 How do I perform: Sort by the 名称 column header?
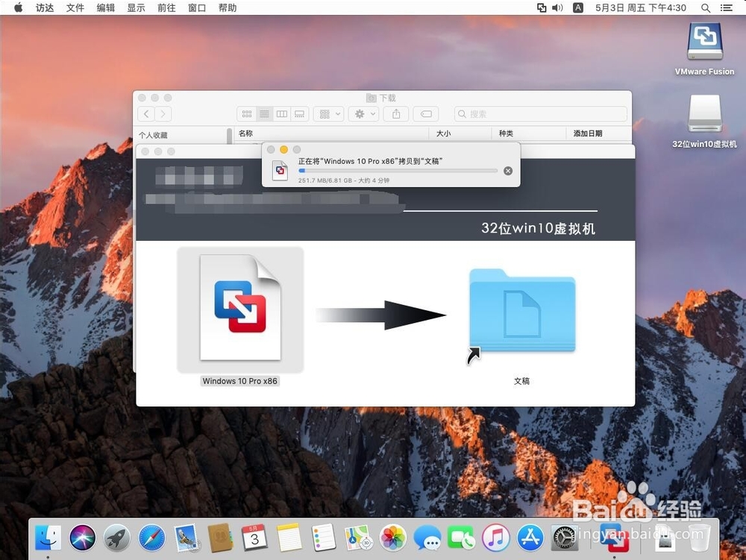click(245, 133)
